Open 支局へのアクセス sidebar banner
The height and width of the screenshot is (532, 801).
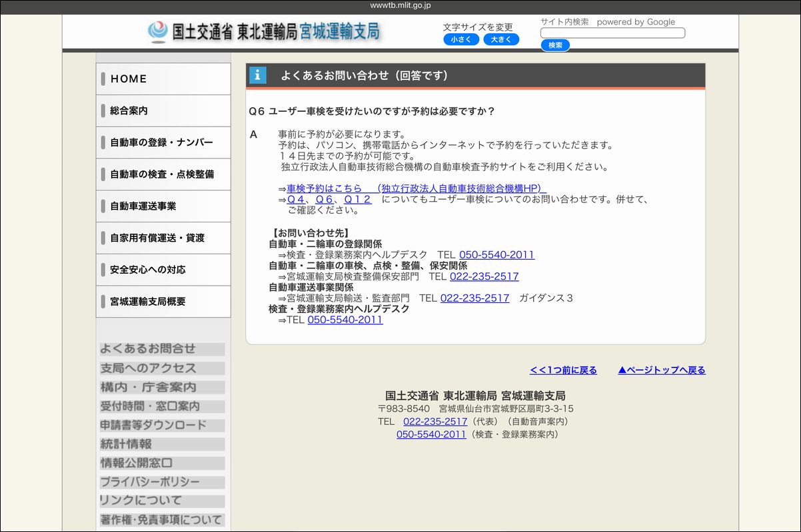(x=162, y=368)
